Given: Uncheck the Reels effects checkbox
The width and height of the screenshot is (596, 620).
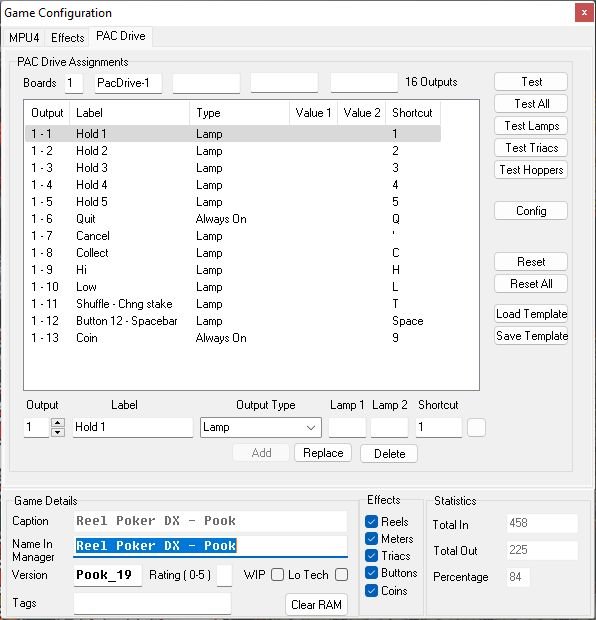Looking at the screenshot, I should coord(371,522).
